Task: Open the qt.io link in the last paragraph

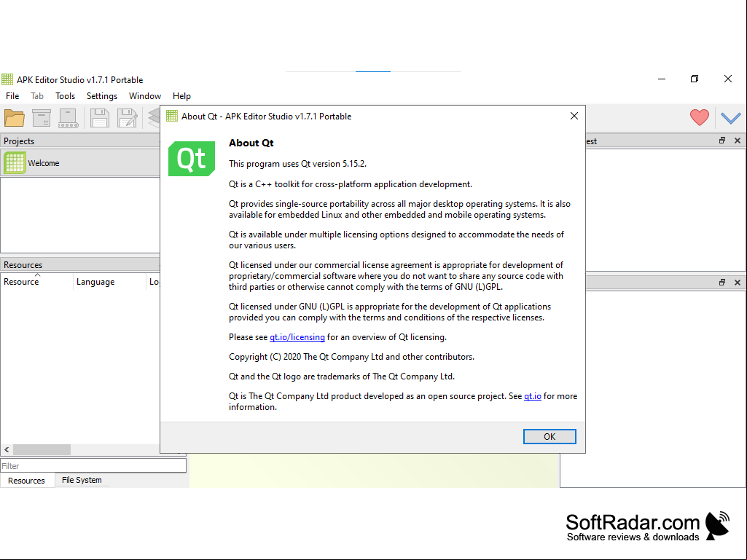Action: (533, 396)
